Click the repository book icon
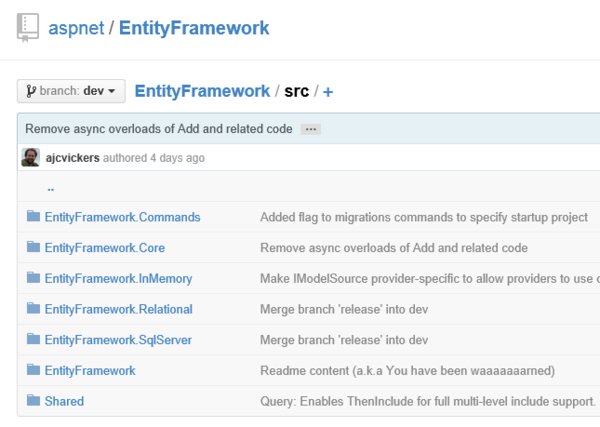Screen dimensions: 600x427 click(x=28, y=28)
